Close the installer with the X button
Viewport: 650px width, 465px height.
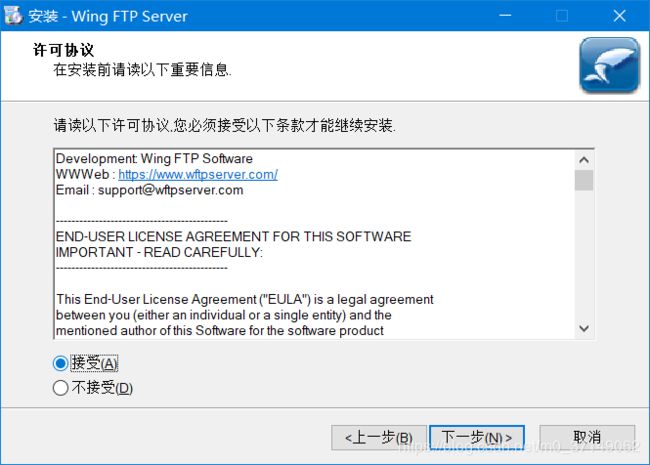(619, 16)
